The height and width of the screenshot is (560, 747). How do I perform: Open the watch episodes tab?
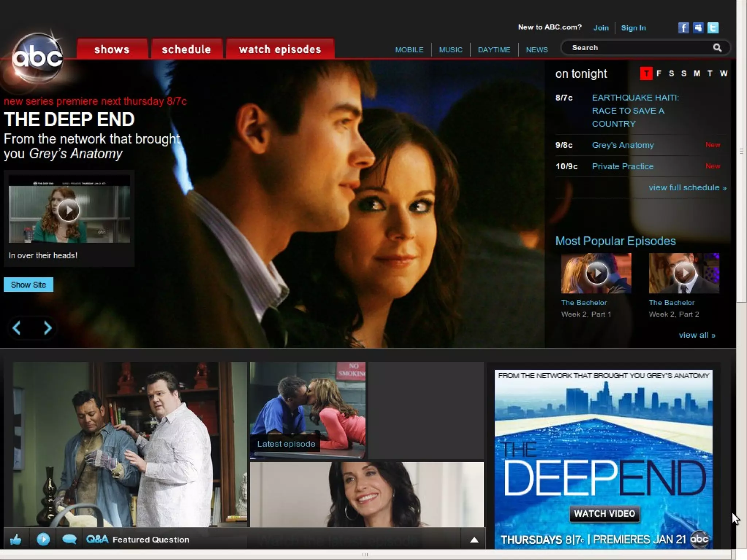coord(280,49)
